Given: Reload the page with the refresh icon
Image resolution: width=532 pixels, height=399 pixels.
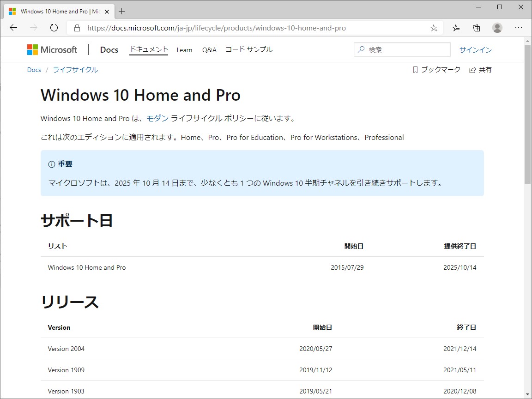Looking at the screenshot, I should [54, 28].
